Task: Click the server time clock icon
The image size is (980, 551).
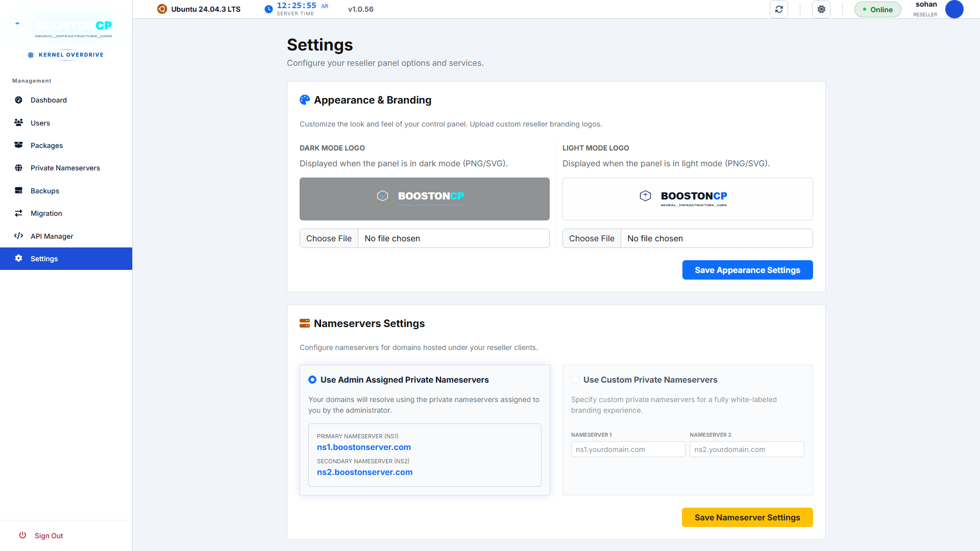Action: 268,9
